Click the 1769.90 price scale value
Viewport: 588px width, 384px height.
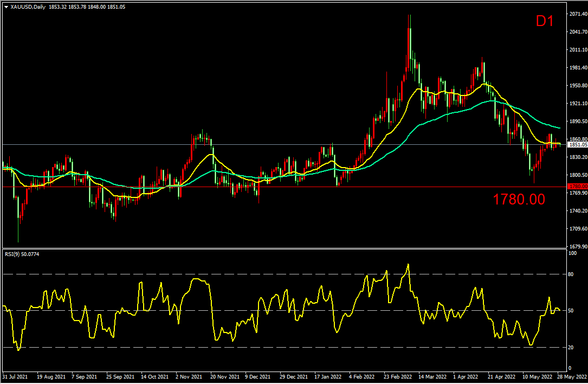[x=578, y=193]
